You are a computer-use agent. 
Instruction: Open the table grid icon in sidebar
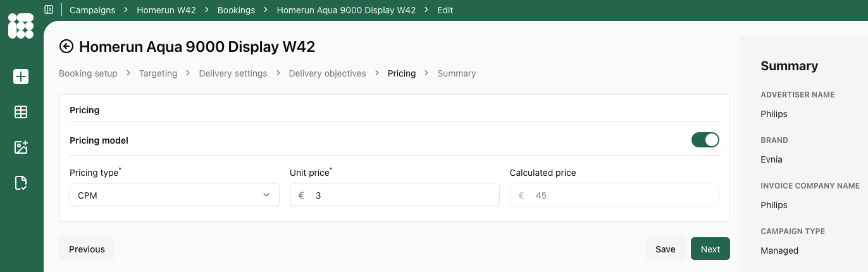click(21, 112)
